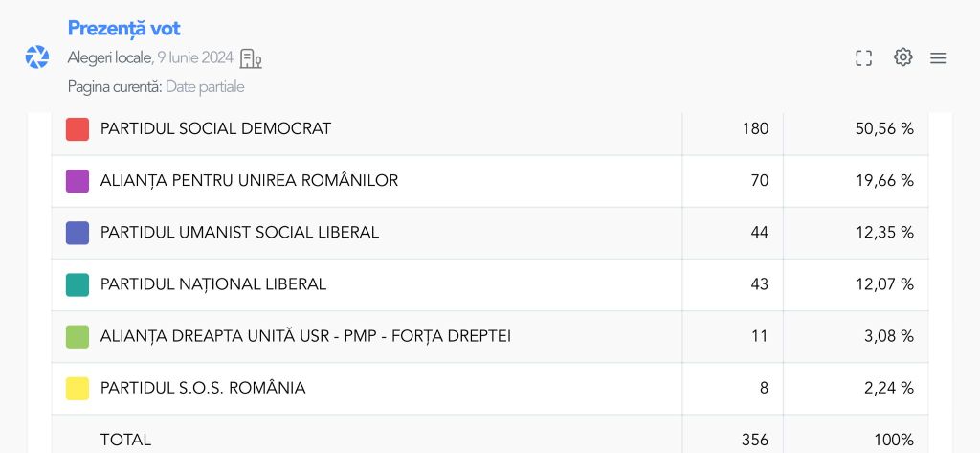Click the "Date parțiale" current page link
The height and width of the screenshot is (453, 980).
(x=205, y=87)
